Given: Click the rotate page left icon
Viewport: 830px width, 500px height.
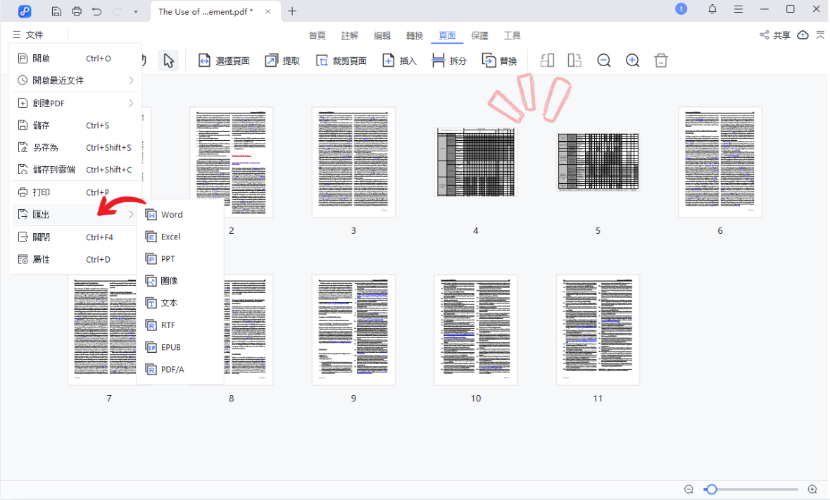Looking at the screenshot, I should 547,61.
